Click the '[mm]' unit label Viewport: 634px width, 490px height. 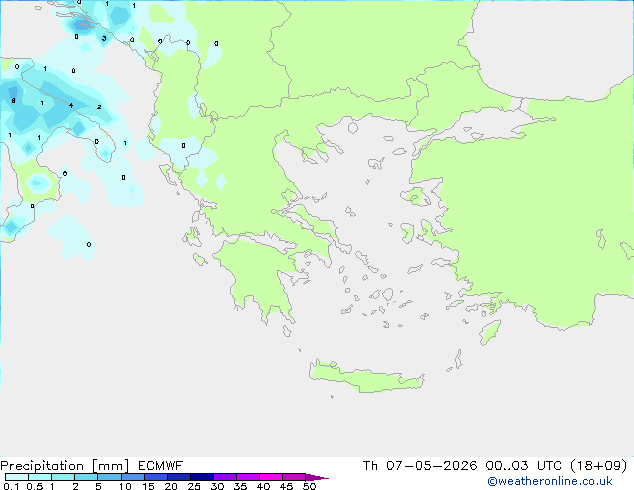pyautogui.click(x=110, y=466)
